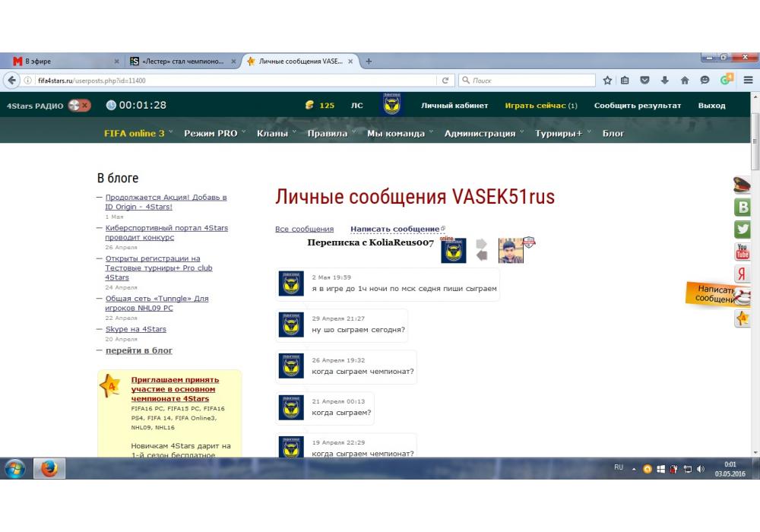The height and width of the screenshot is (532, 760).
Task: Click the Firefox bookmark star icon
Action: pos(607,81)
